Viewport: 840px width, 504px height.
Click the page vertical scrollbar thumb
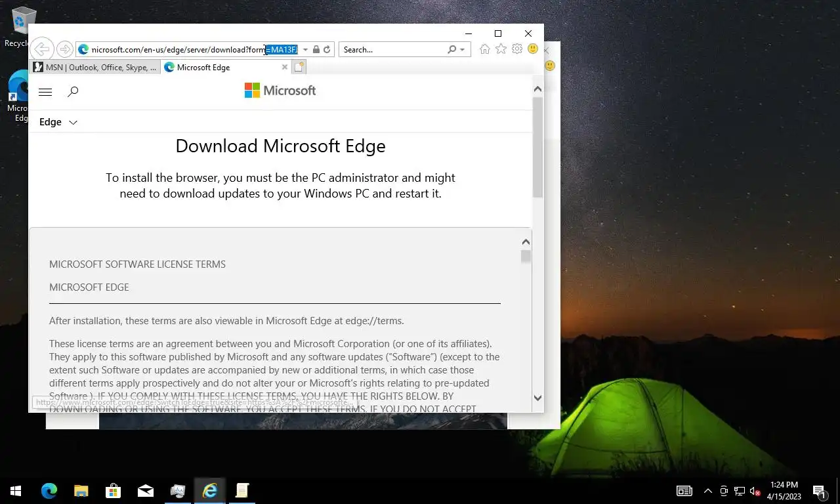537,147
